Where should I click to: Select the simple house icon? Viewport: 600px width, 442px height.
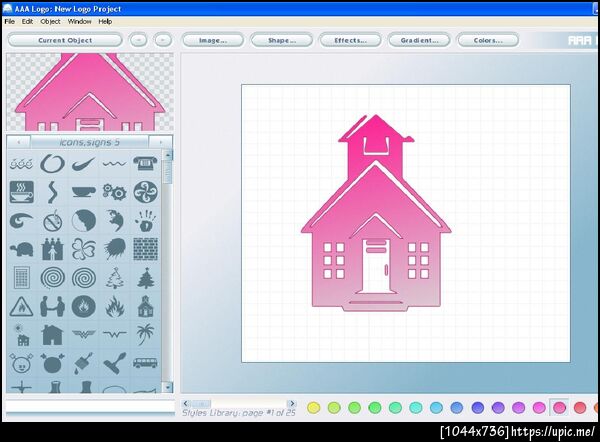click(x=52, y=335)
